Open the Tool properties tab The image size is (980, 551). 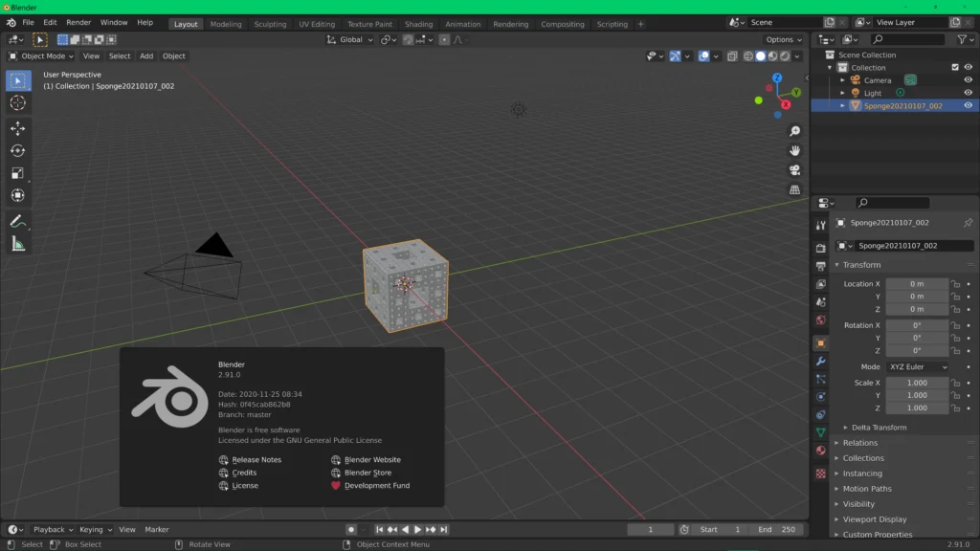(820, 225)
